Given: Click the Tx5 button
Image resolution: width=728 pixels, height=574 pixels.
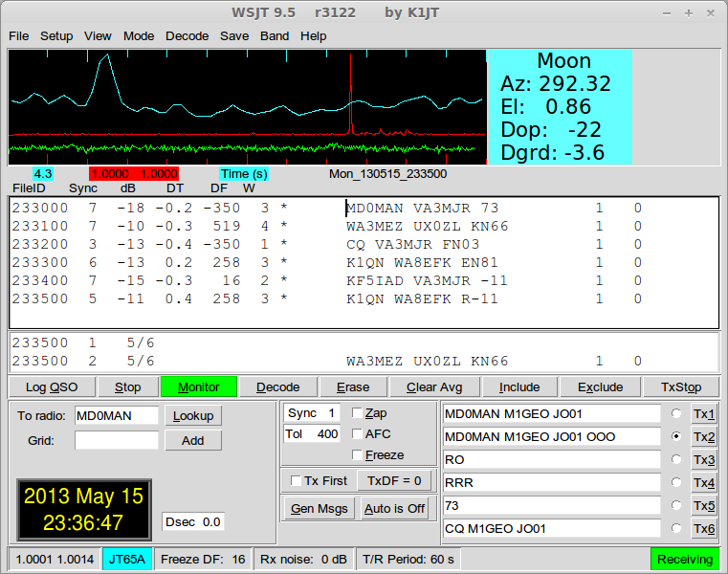Looking at the screenshot, I should 704,505.
